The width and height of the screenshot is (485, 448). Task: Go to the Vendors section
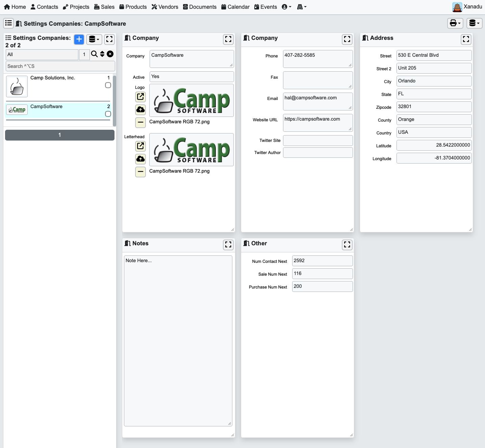click(x=165, y=7)
